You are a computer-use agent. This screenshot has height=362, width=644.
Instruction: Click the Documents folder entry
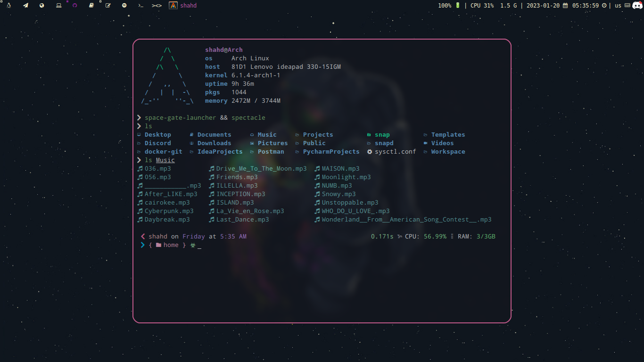pos(215,135)
